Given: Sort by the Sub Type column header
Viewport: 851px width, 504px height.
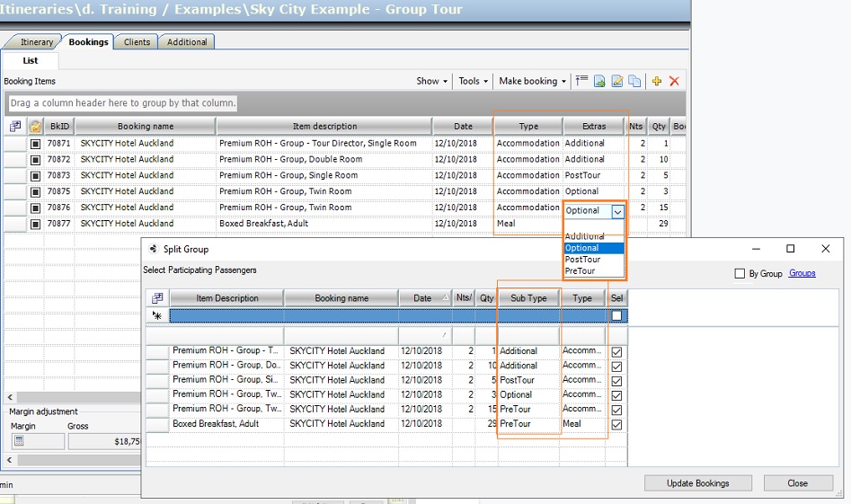Looking at the screenshot, I should click(x=528, y=298).
